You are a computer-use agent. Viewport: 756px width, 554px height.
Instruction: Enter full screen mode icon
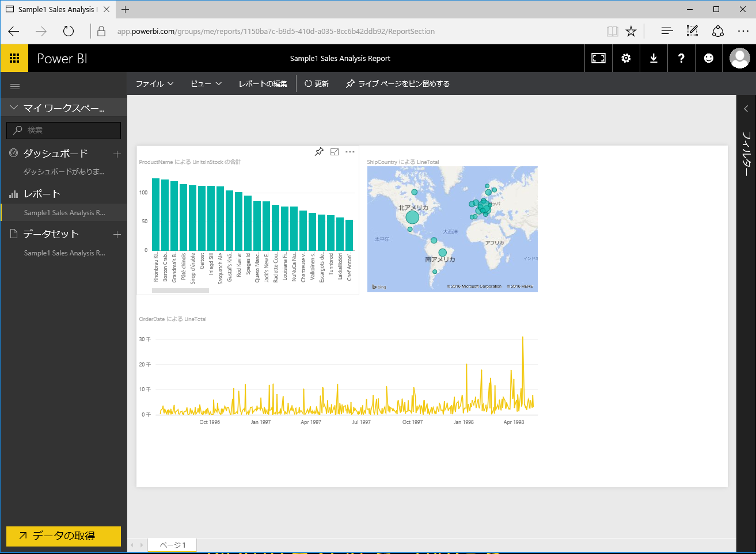(598, 58)
